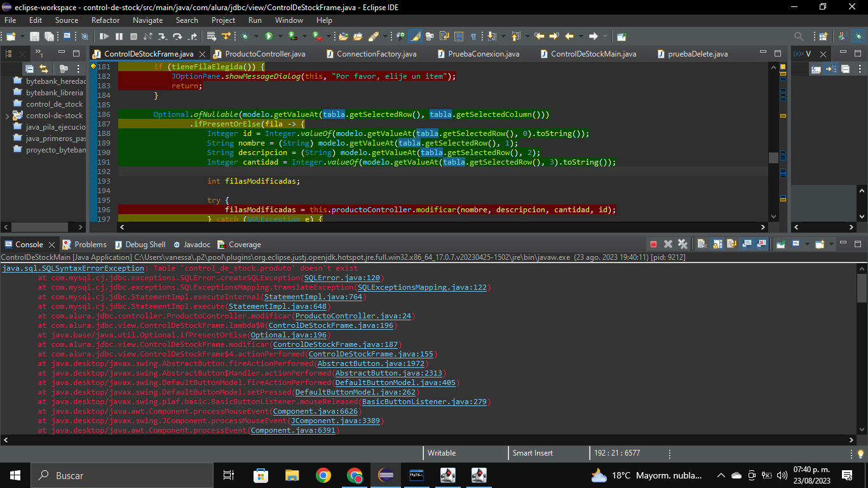Click the Save All toolbar icon
Viewport: 868px width, 488px height.
click(49, 36)
